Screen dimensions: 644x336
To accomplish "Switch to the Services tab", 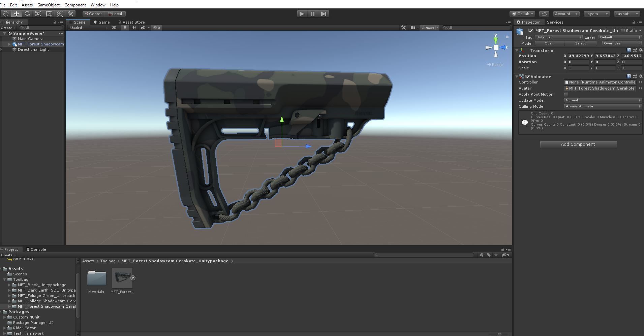I will click(x=555, y=22).
